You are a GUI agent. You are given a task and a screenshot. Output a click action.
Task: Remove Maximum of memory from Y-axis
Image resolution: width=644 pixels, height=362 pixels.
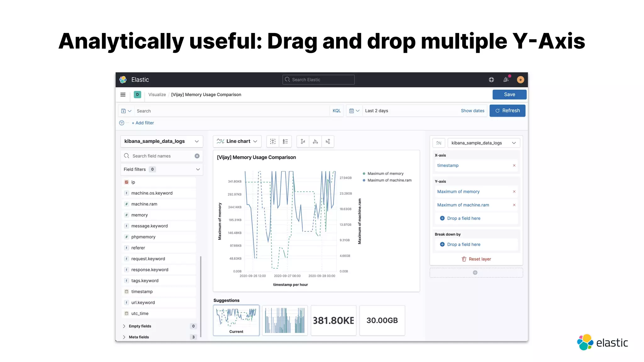tap(514, 192)
